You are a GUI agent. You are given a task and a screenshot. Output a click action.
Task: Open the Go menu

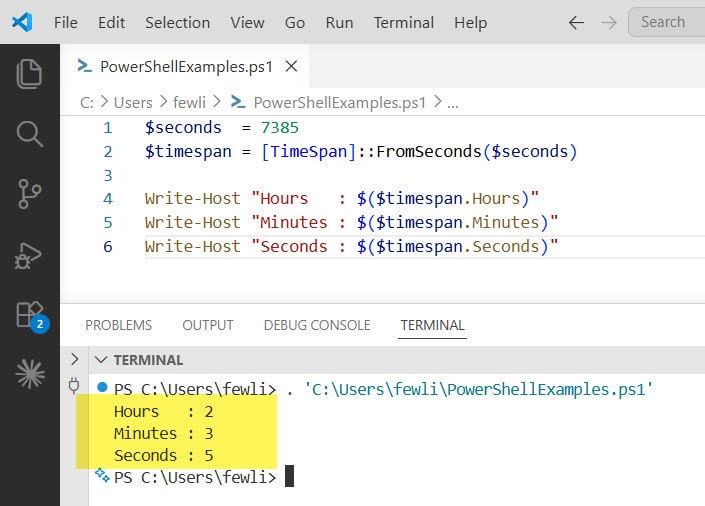(x=295, y=22)
